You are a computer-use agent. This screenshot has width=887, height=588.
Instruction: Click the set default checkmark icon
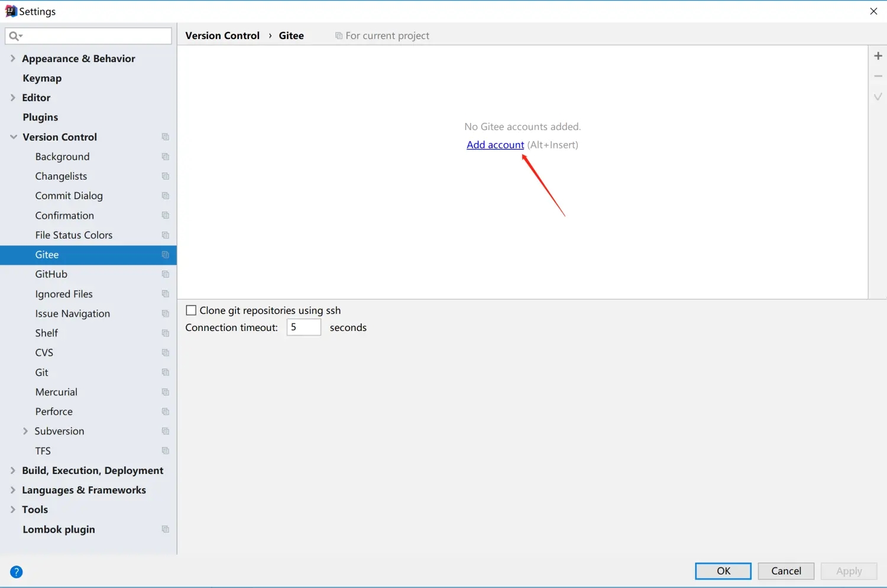tap(878, 96)
